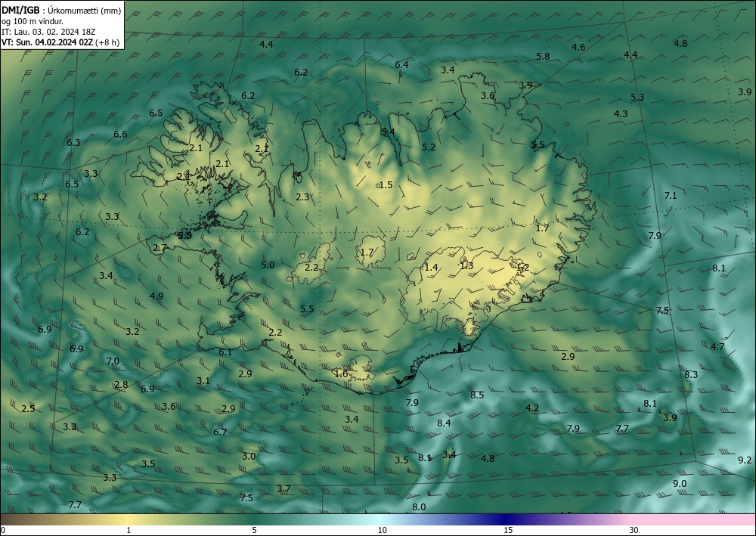Click the map value 9.0
756x536 pixels.
point(680,484)
